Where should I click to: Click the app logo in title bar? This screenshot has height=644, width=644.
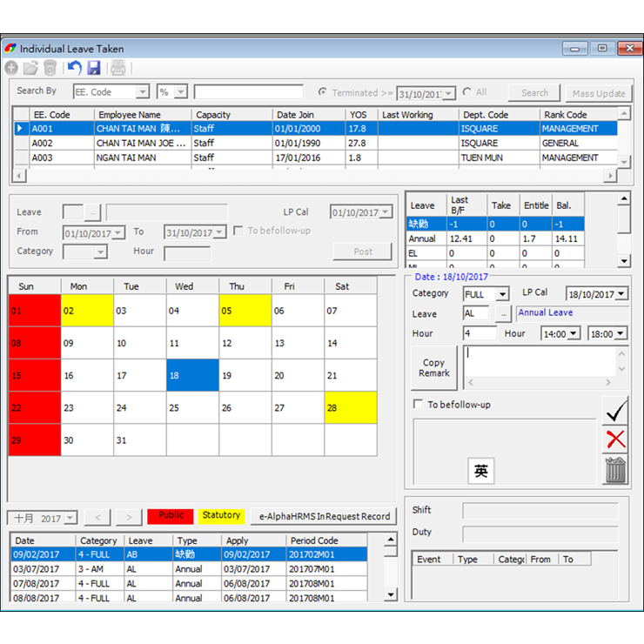click(x=10, y=49)
